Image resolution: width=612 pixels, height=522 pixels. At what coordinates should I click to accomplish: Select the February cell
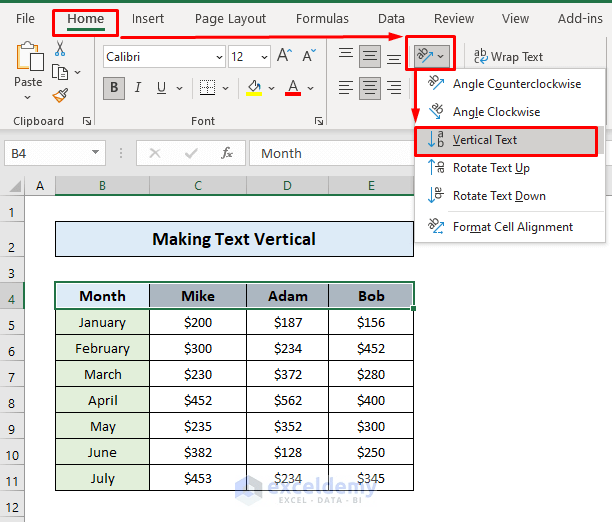click(x=102, y=348)
